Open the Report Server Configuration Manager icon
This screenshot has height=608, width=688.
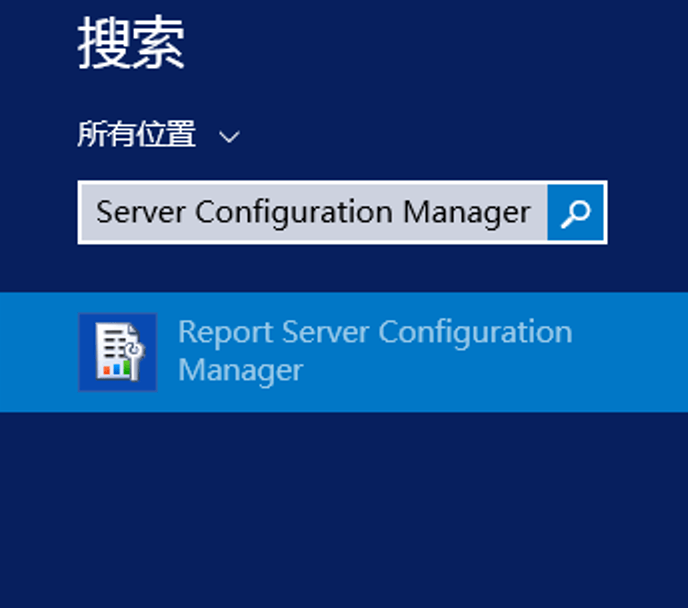[118, 352]
